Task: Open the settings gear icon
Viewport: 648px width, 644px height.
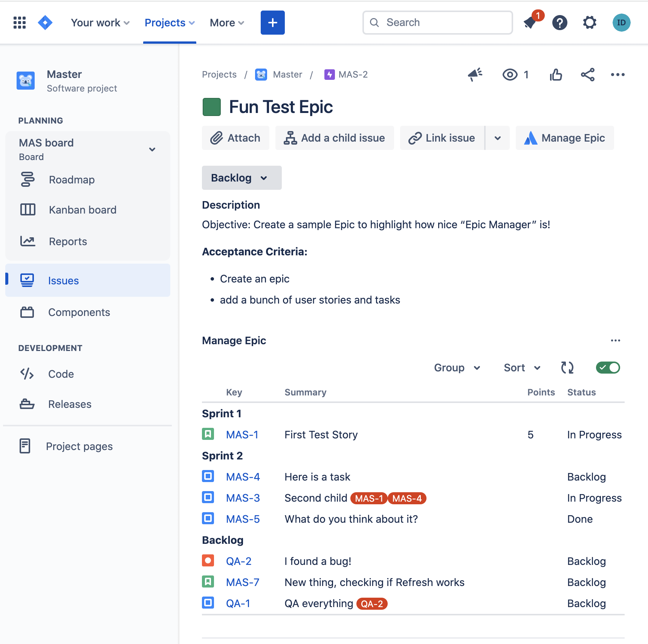Action: click(x=590, y=23)
